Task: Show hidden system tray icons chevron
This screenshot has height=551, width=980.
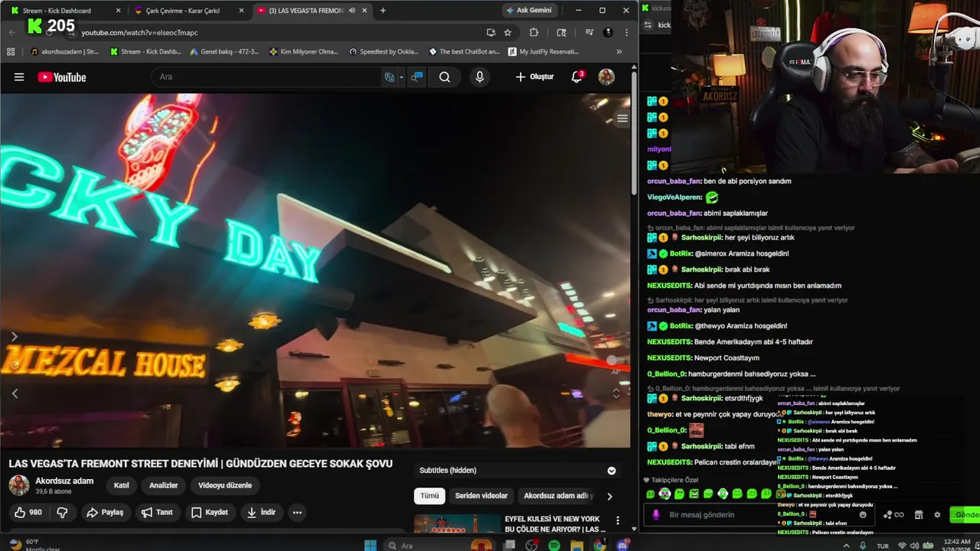Action: click(846, 546)
